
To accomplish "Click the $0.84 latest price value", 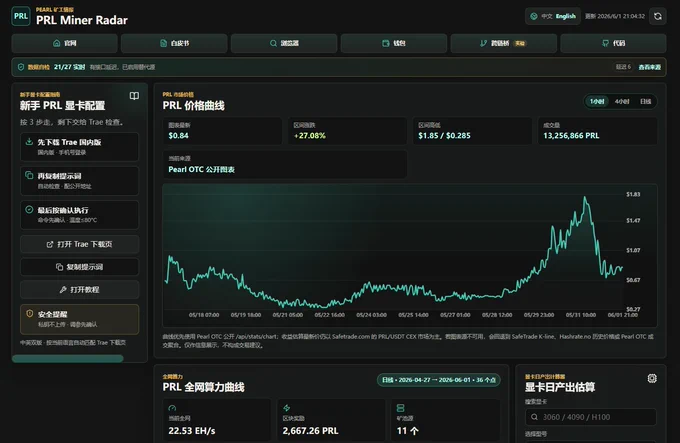I will point(178,136).
